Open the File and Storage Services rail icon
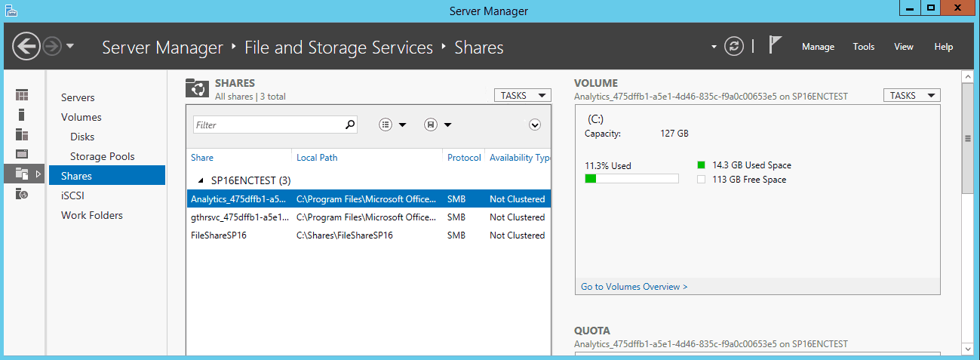Viewport: 980px width, 360px height. (x=22, y=174)
